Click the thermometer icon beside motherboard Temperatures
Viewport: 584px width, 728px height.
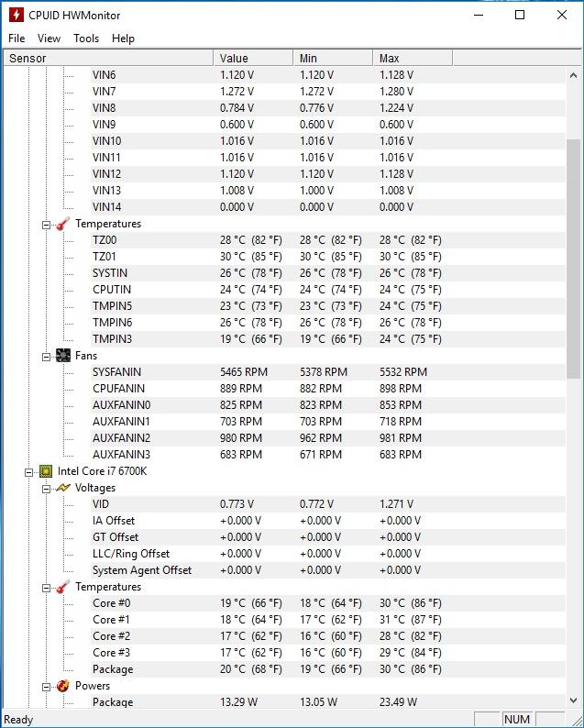[x=62, y=224]
